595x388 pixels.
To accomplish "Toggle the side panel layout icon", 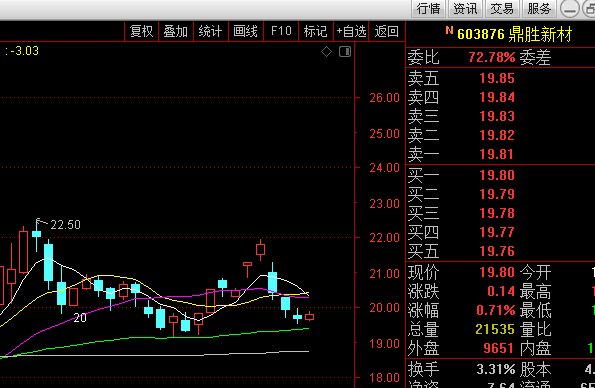I will (x=345, y=52).
